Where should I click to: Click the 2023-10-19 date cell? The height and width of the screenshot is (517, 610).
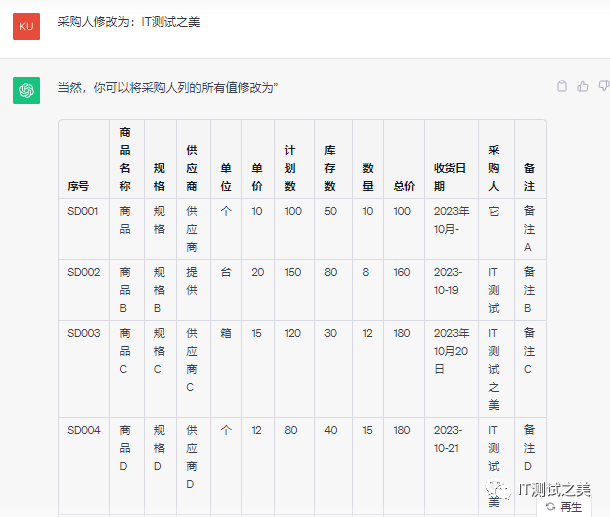450,281
